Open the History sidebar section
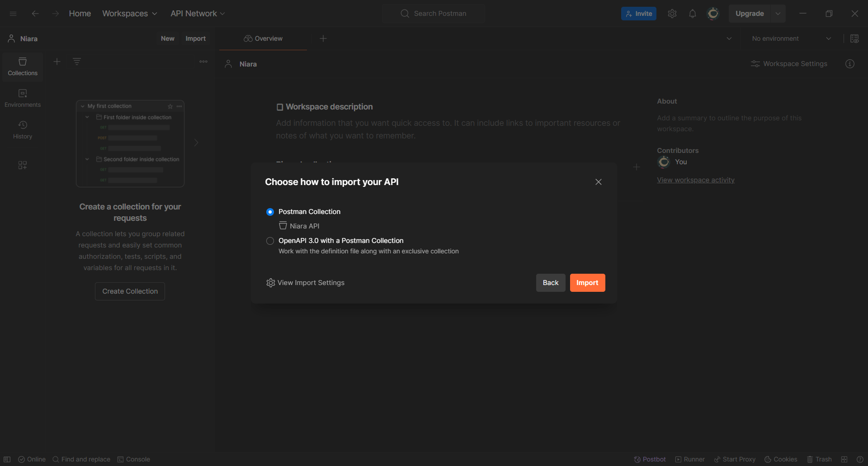The height and width of the screenshot is (466, 868). 23,130
